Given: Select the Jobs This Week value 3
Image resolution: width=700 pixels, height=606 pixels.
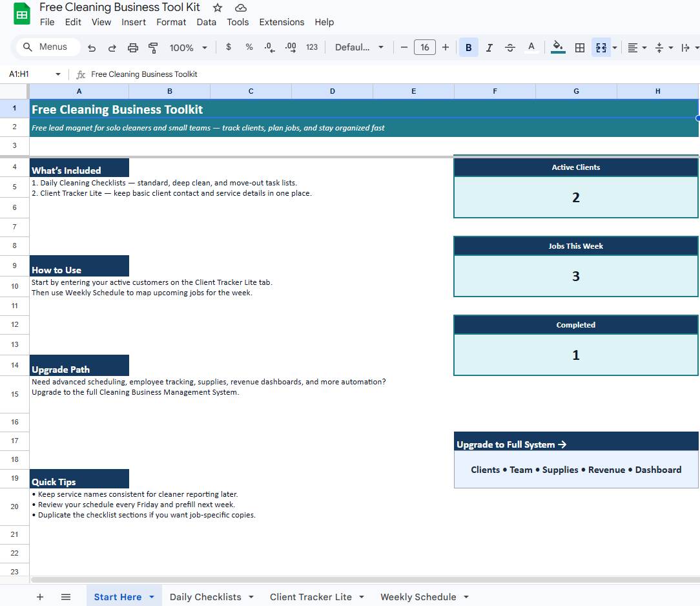Looking at the screenshot, I should point(576,276).
